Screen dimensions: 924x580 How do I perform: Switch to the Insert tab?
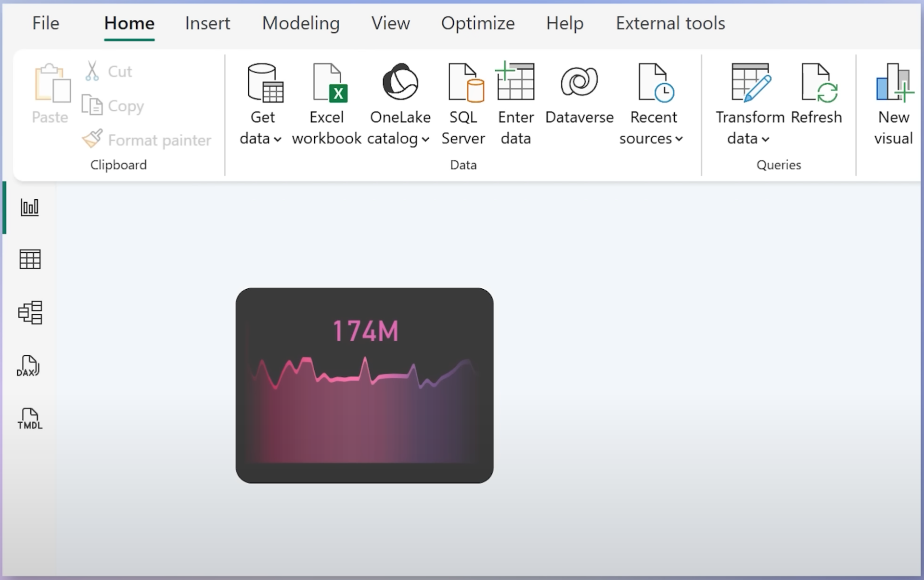(x=207, y=23)
